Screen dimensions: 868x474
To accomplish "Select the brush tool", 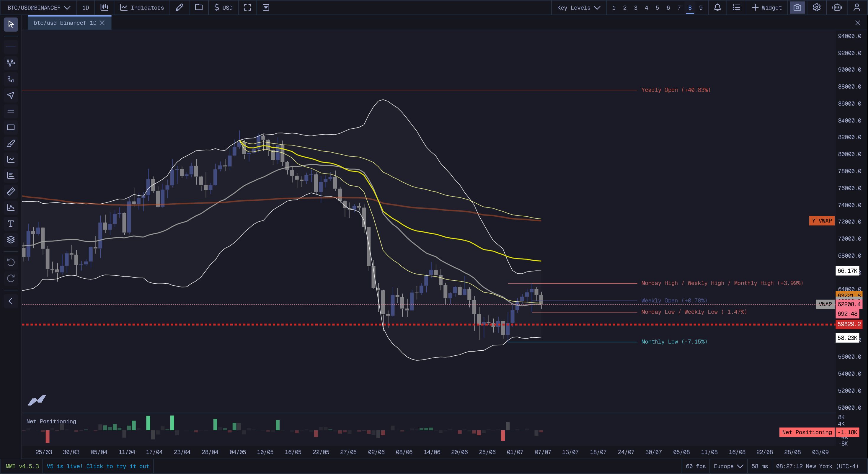I will coord(11,143).
